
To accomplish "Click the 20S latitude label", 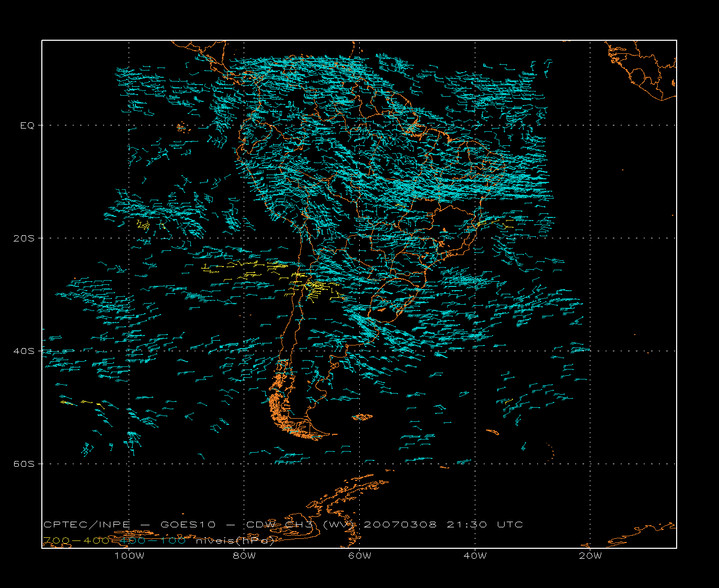I will pyautogui.click(x=25, y=238).
